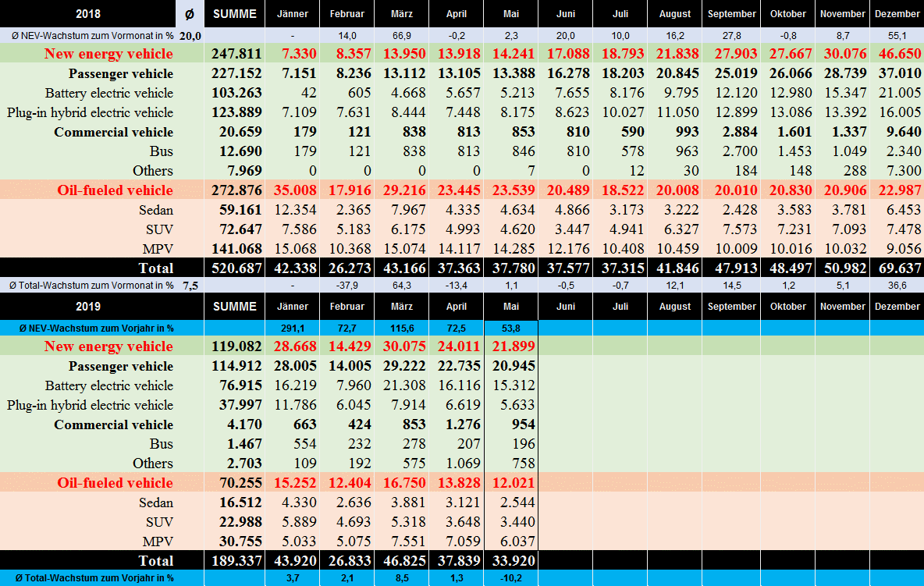Select the "New energy vehicle" label in 2018 table
The height and width of the screenshot is (586, 924).
(108, 54)
